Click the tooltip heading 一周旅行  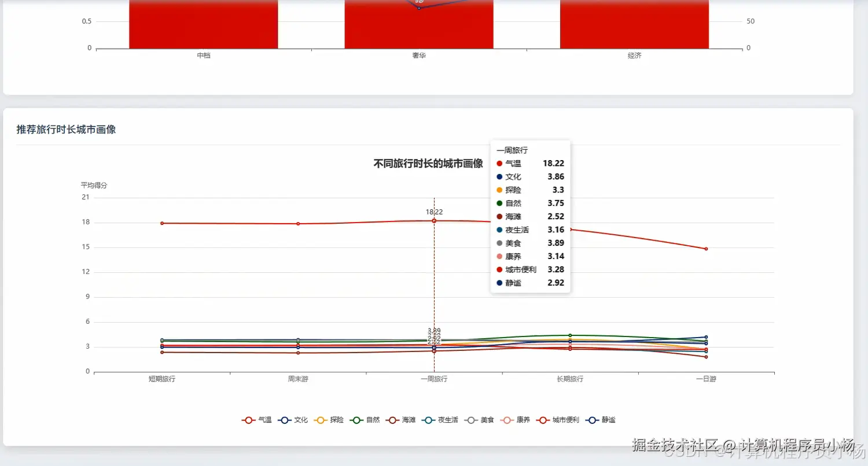(x=512, y=150)
